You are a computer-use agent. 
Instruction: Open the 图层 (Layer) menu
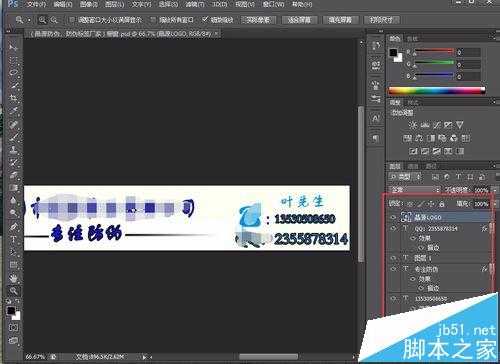(114, 4)
